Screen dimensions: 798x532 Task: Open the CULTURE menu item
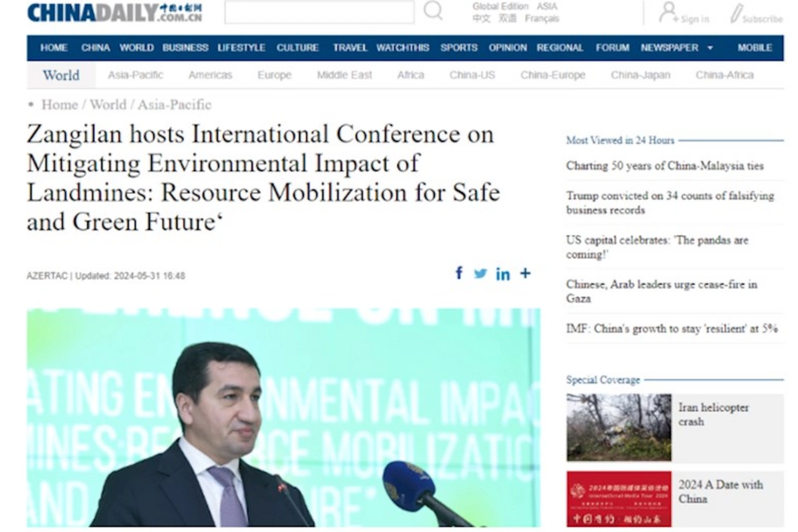coord(297,48)
